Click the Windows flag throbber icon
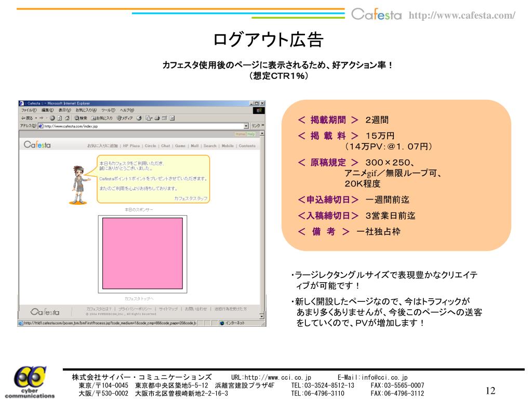This screenshot has height=399, width=532. point(259,110)
